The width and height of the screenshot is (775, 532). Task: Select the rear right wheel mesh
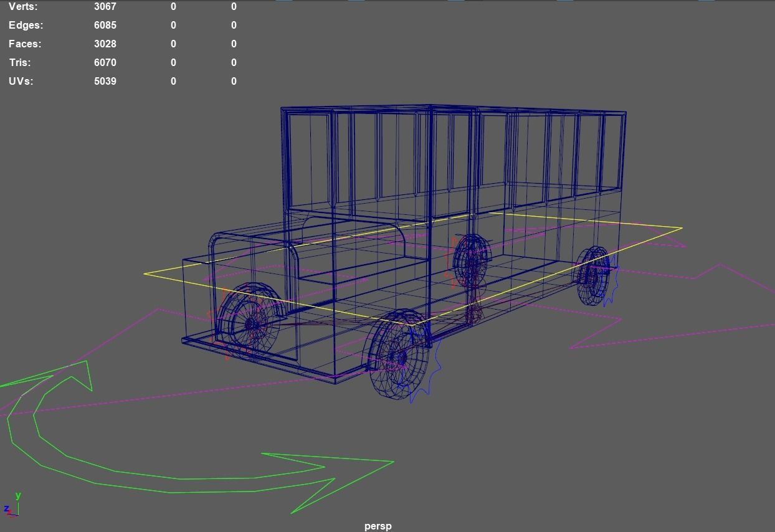[592, 275]
